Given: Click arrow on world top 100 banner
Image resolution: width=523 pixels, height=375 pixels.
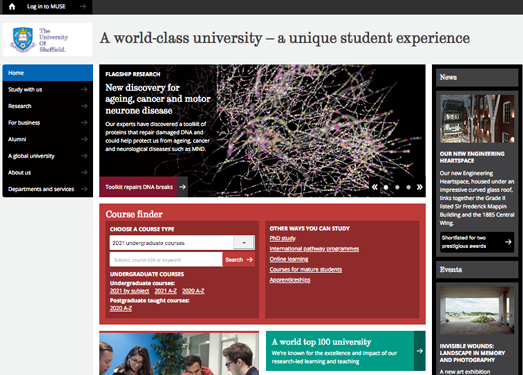Looking at the screenshot, I should point(420,351).
